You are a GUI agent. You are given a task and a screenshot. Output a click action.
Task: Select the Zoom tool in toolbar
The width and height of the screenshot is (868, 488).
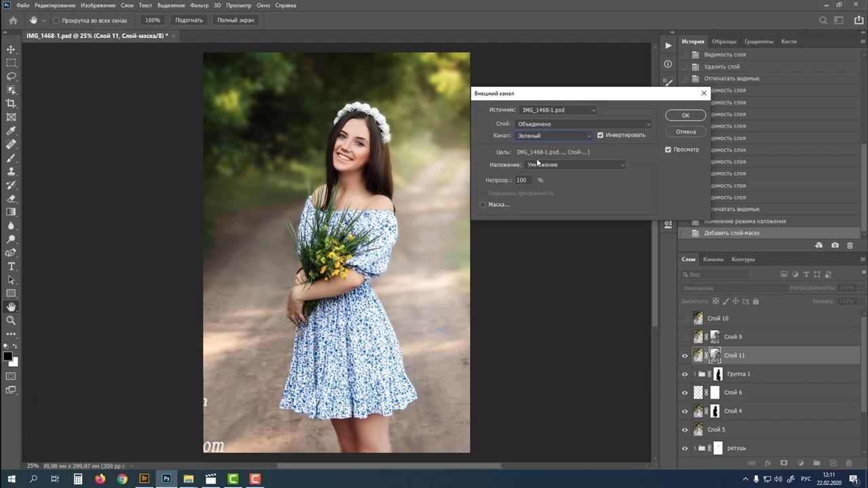tap(11, 321)
